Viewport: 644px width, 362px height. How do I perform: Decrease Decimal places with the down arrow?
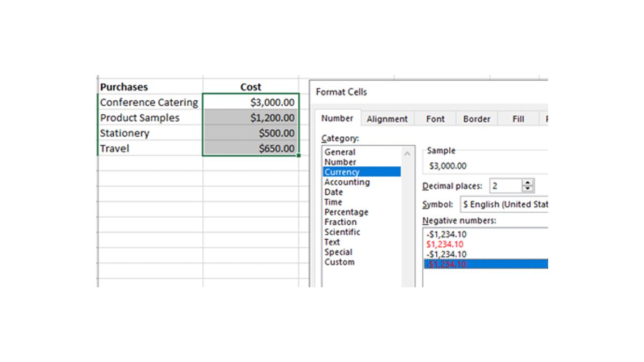coord(526,188)
